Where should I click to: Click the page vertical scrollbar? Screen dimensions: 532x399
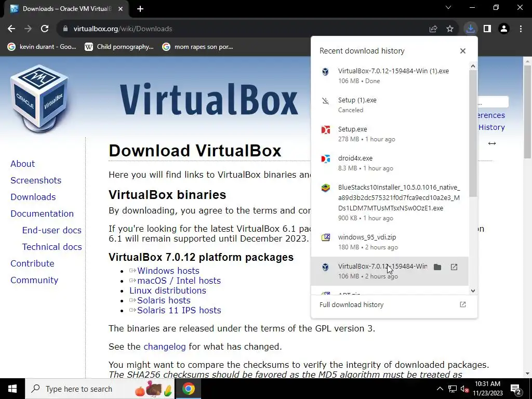527,111
